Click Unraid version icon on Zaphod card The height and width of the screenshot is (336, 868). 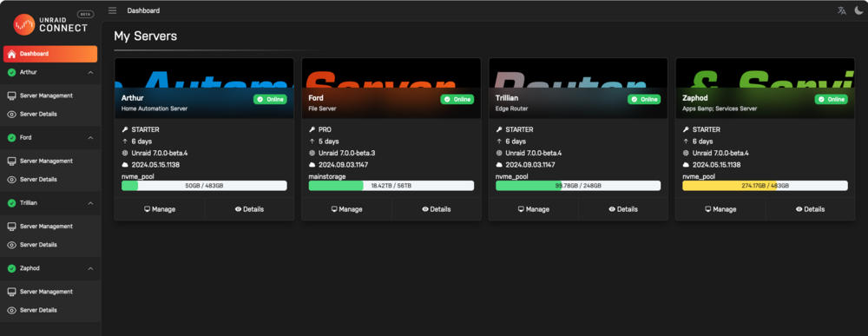pos(686,153)
